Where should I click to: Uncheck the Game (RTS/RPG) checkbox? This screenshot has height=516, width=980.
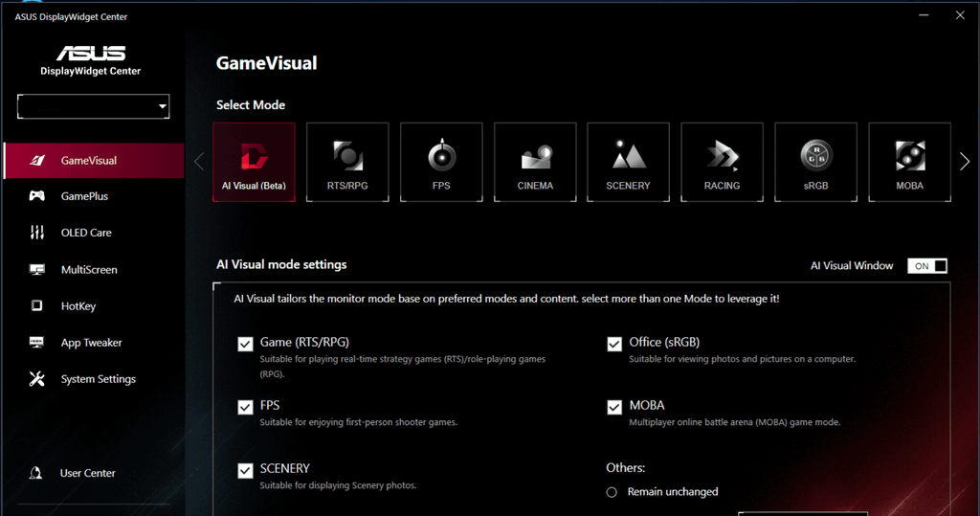click(245, 344)
